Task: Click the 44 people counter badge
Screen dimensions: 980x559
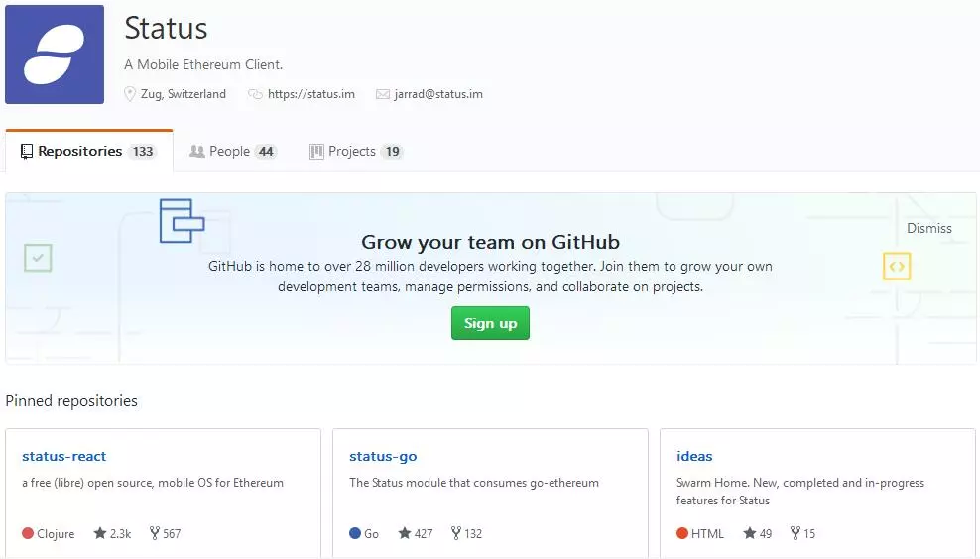Action: 266,152
